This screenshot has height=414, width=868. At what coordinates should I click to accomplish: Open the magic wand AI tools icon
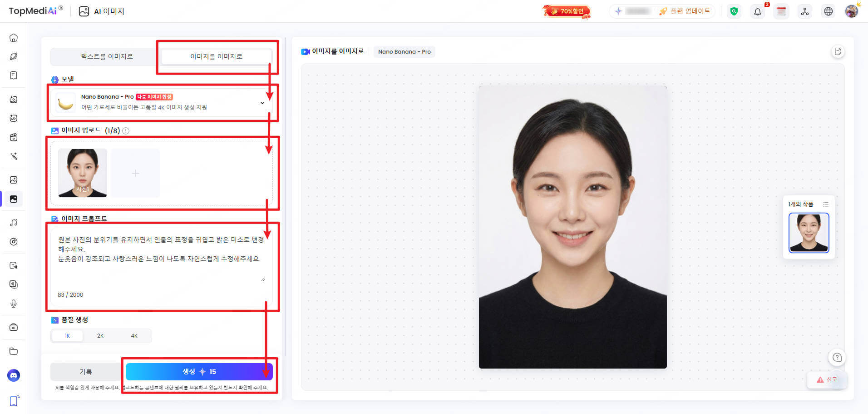coord(13,156)
